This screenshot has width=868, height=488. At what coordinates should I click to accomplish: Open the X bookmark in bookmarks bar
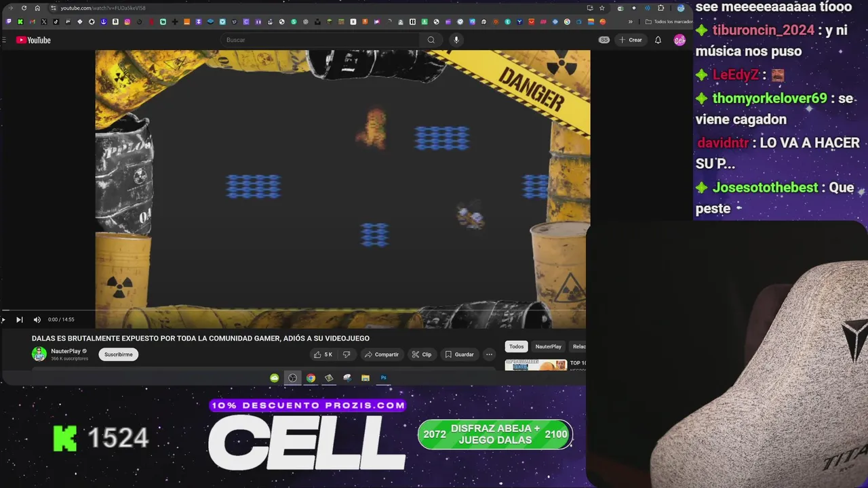click(x=44, y=22)
